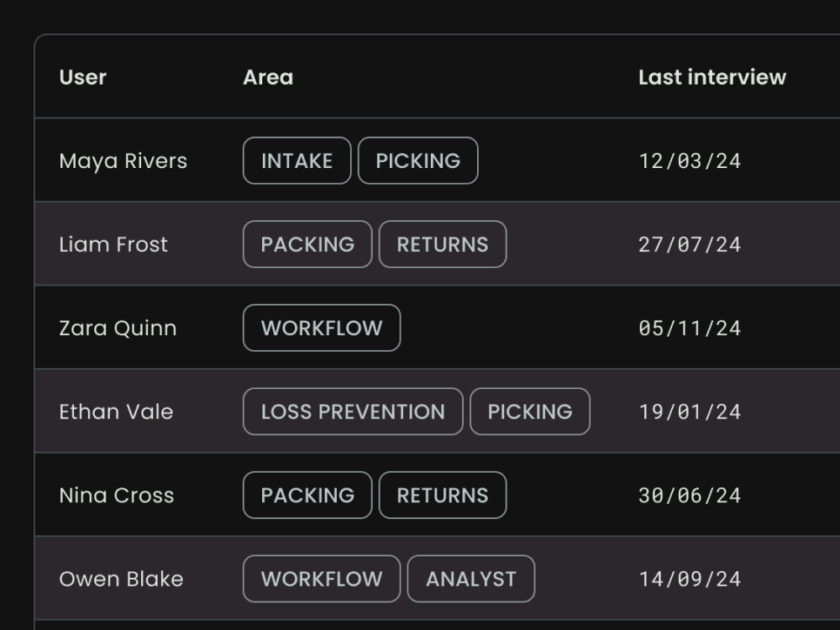840x630 pixels.
Task: Select Owen Blake's WORKFLOW tag
Action: pyautogui.click(x=322, y=579)
